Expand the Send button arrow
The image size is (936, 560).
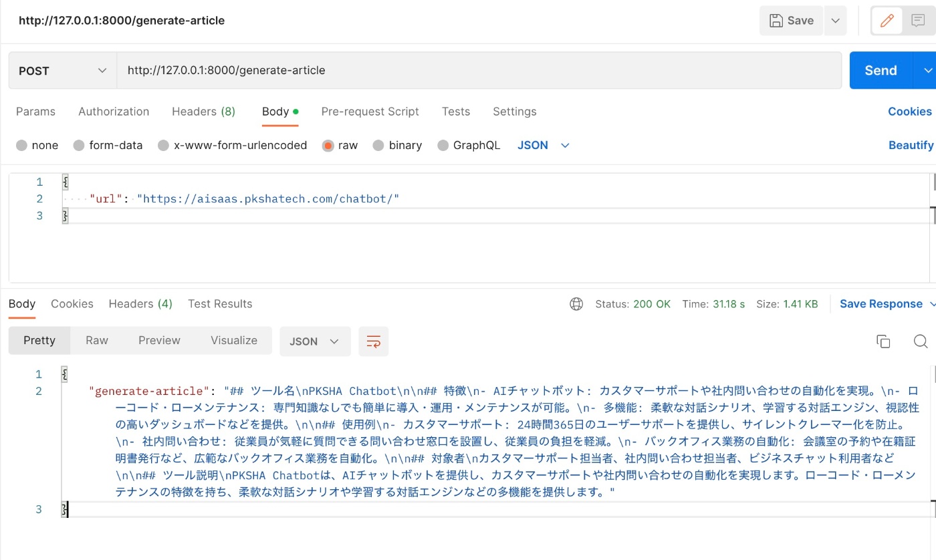click(927, 70)
